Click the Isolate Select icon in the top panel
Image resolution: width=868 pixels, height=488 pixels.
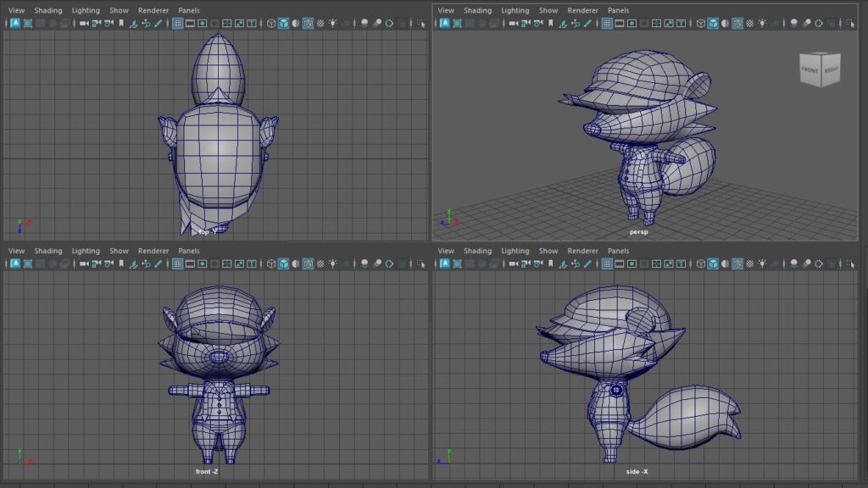point(421,23)
